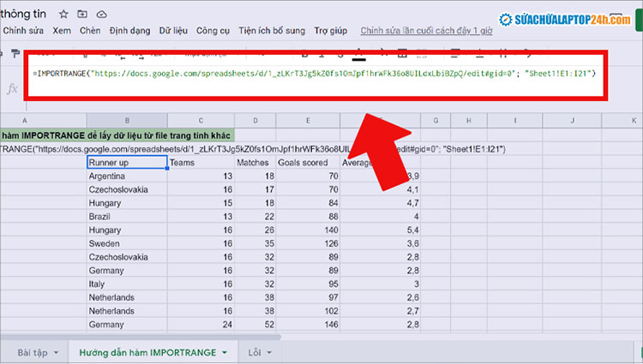Open the Chèn menu
Screen dimensions: 643x364
pos(90,31)
